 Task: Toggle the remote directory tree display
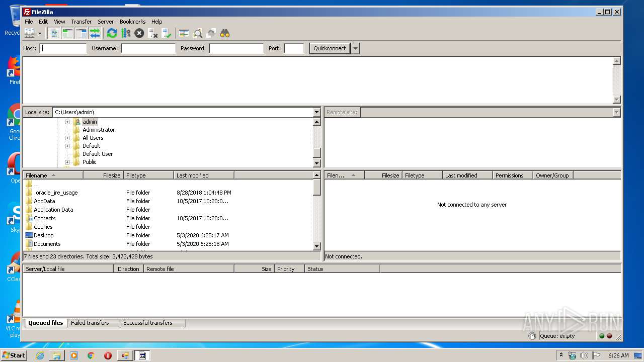(82, 33)
